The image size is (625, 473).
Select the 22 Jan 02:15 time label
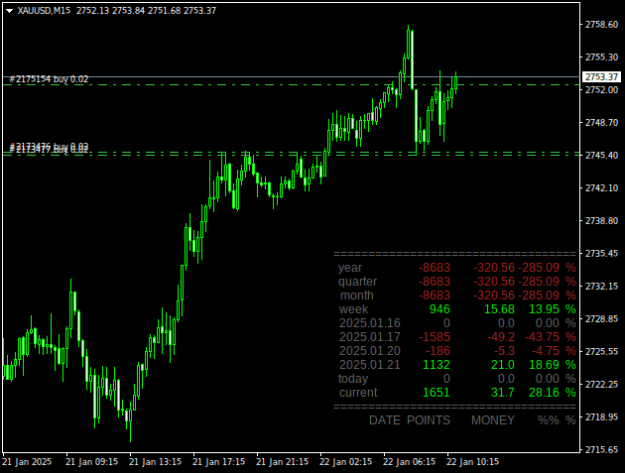click(x=346, y=462)
